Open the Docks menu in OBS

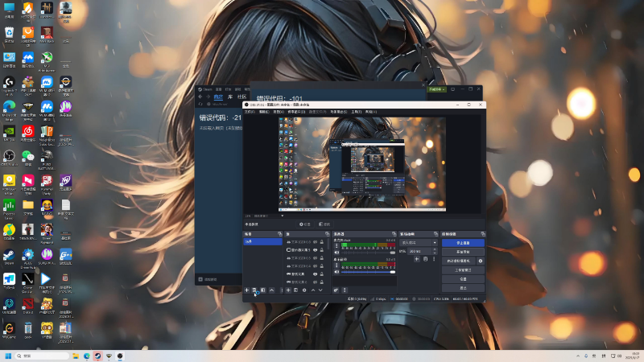tap(296, 112)
